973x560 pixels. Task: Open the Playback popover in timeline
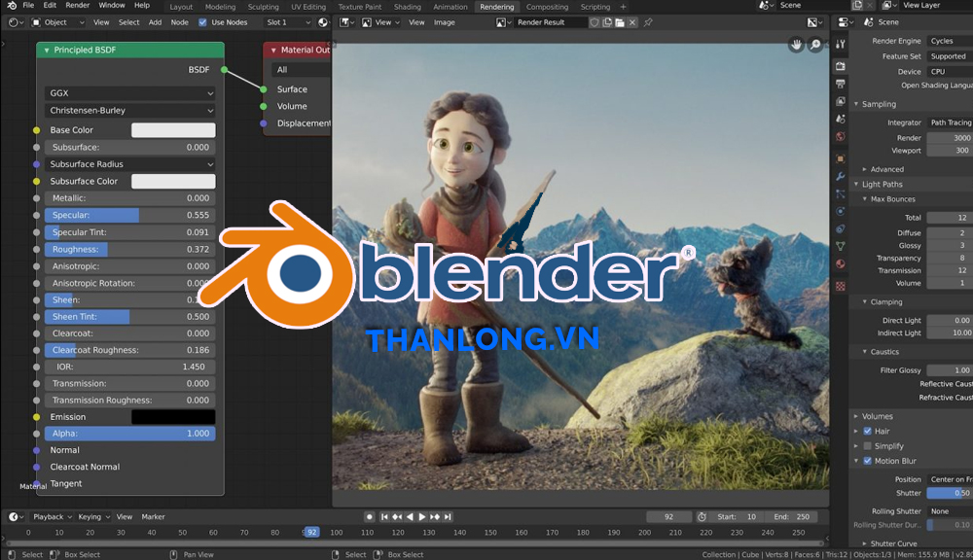[49, 517]
